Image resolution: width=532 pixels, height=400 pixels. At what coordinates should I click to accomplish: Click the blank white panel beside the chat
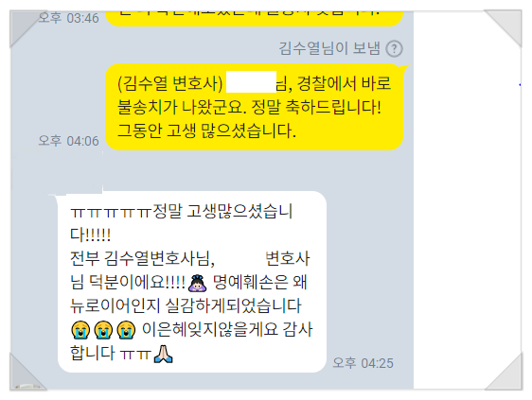pyautogui.click(x=468, y=200)
